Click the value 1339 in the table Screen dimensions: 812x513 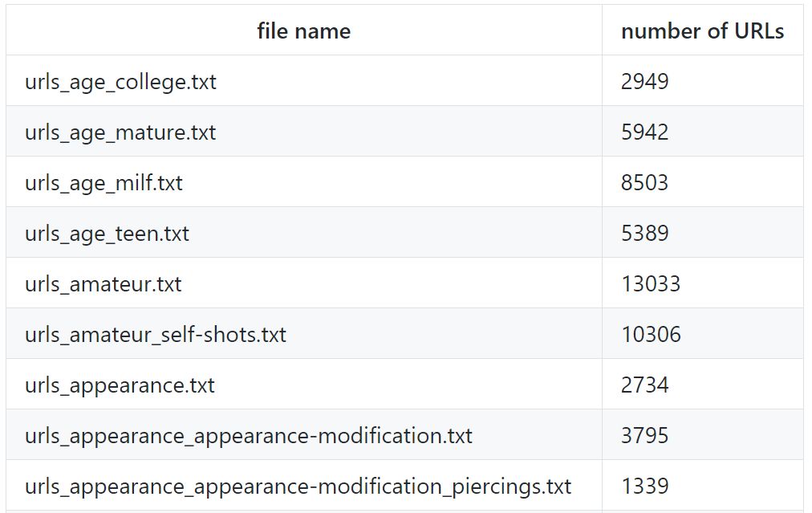644,487
